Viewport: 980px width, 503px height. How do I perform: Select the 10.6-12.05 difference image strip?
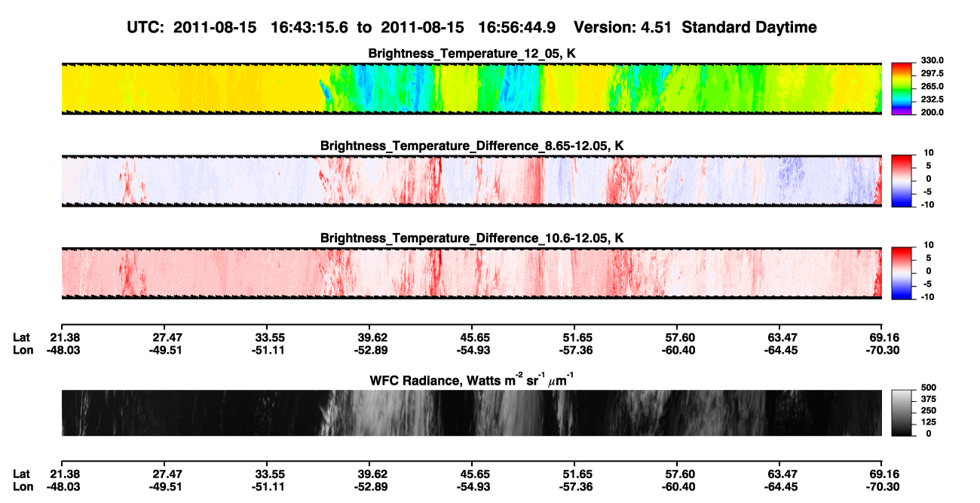471,274
